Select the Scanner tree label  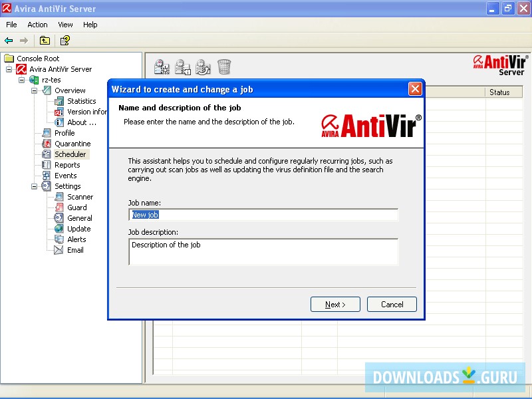pyautogui.click(x=80, y=197)
